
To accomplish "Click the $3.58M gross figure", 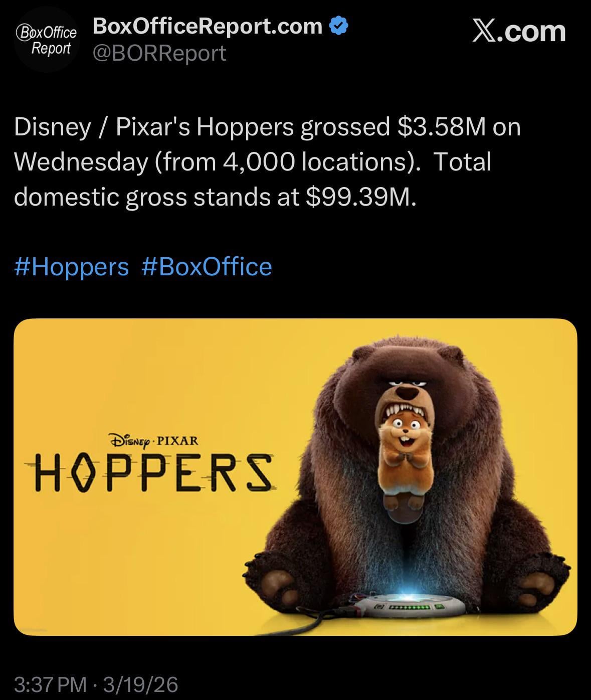I will point(442,127).
